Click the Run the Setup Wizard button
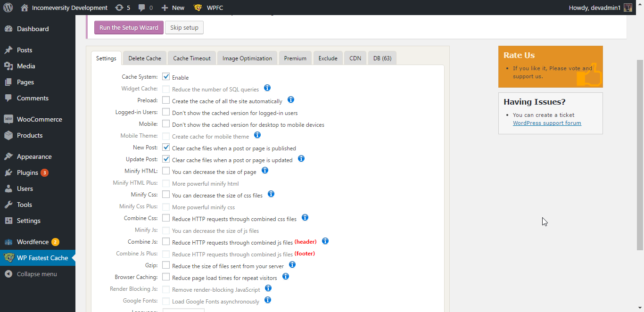644x312 pixels. [x=129, y=28]
